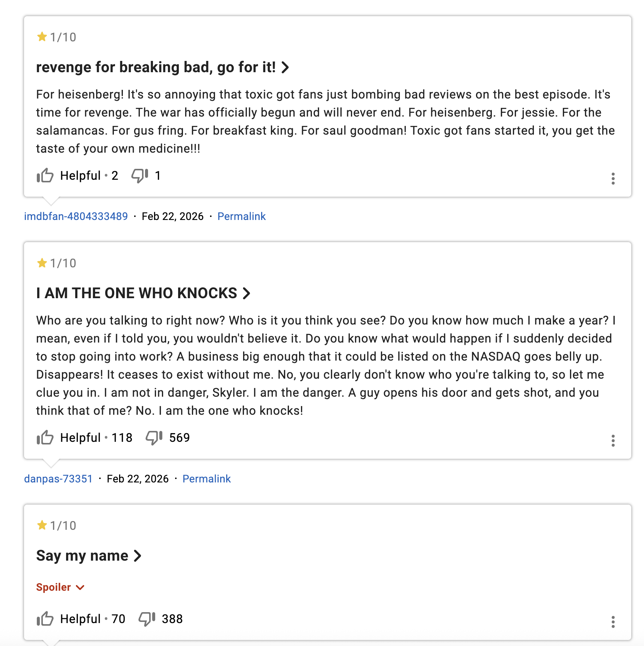Open Permalink for danpas-73351's review

click(206, 479)
